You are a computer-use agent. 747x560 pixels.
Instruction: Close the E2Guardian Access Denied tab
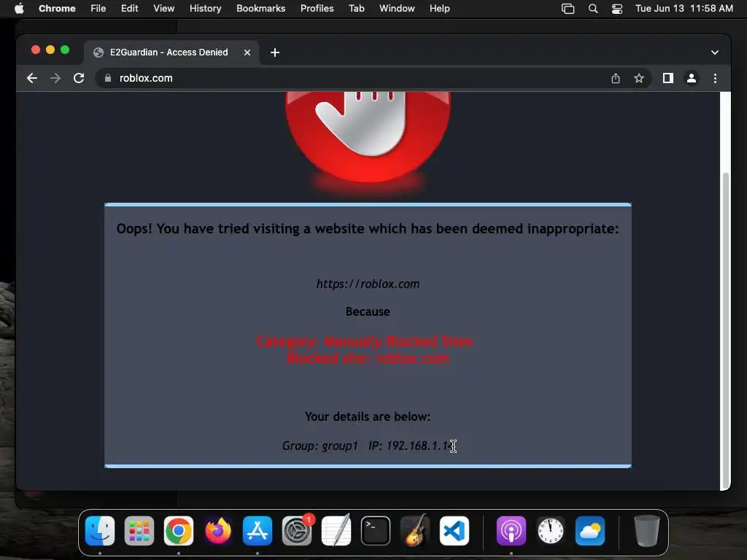click(247, 52)
